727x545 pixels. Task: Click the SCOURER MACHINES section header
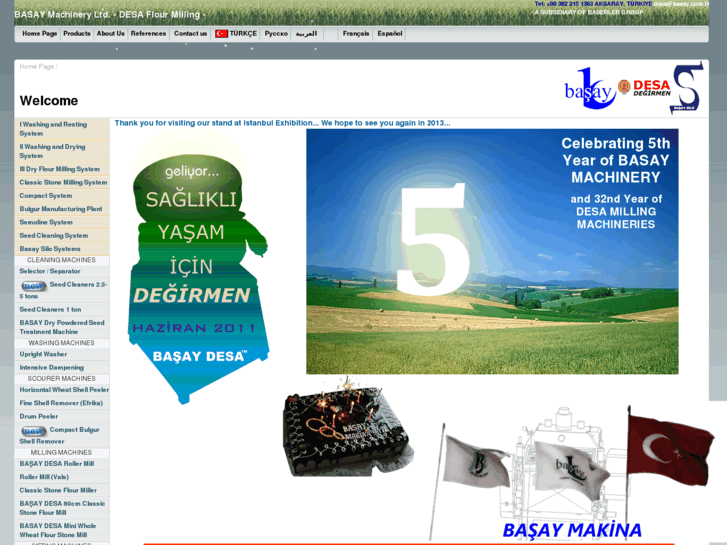click(x=61, y=379)
